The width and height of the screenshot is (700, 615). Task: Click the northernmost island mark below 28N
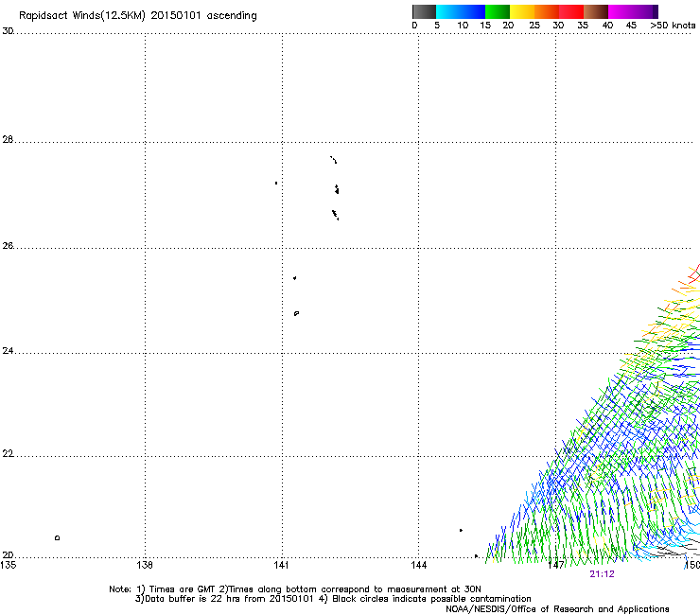(x=334, y=160)
